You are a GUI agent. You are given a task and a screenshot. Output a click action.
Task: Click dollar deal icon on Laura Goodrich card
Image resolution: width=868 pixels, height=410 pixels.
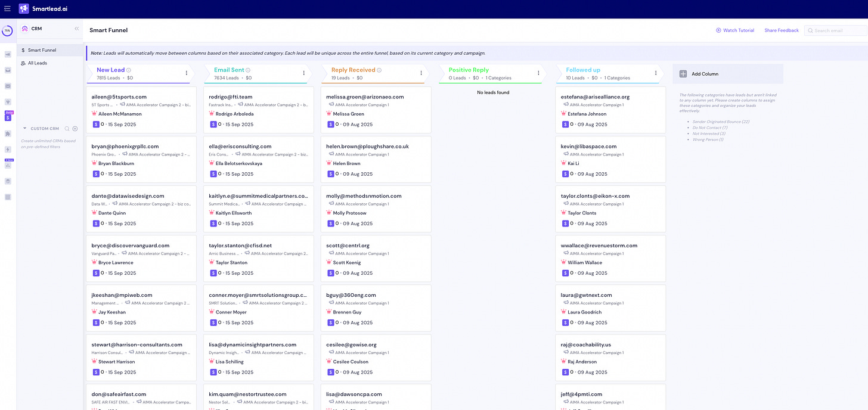coord(565,322)
